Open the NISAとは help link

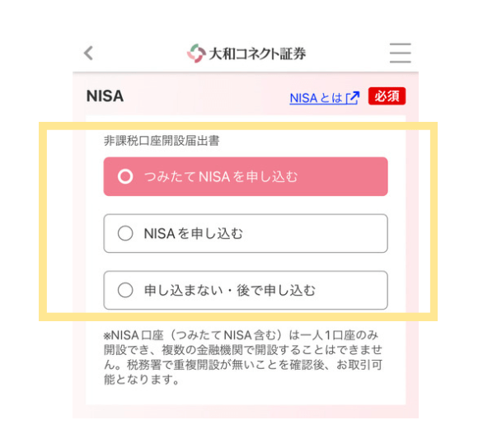click(x=325, y=98)
